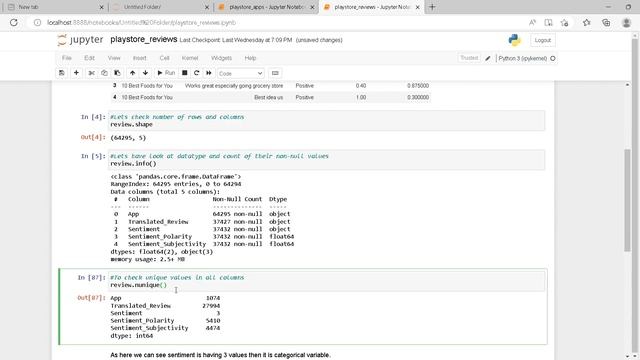640x360 pixels.
Task: Paste cells below icon
Action: [117, 73]
